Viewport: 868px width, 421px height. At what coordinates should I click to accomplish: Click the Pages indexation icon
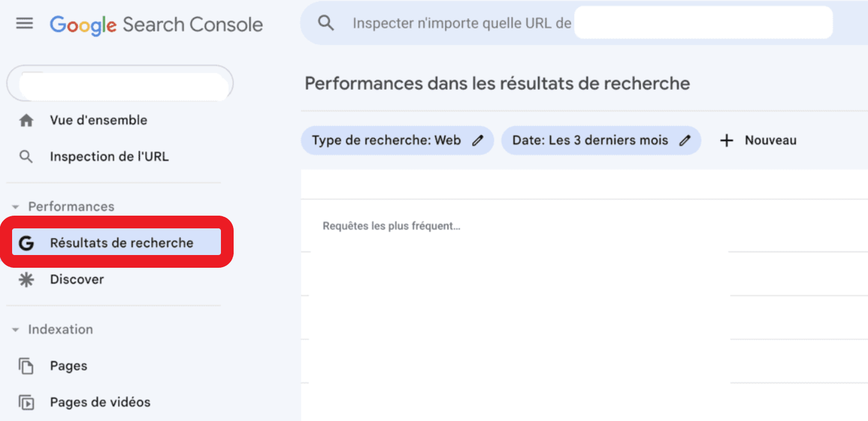click(x=27, y=365)
